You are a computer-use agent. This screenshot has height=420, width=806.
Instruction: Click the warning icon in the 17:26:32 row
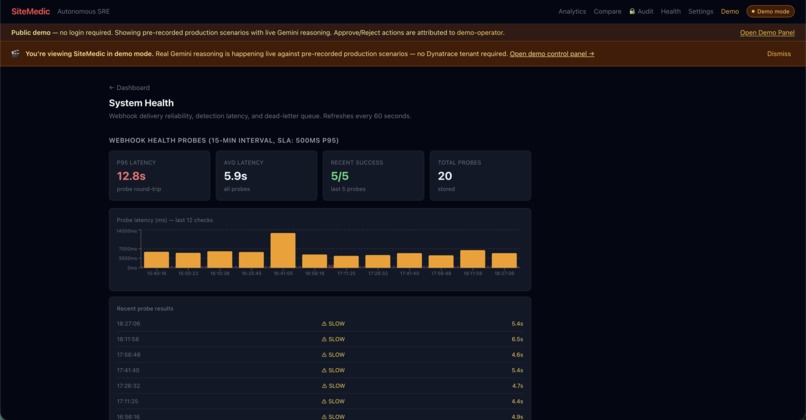tap(324, 386)
